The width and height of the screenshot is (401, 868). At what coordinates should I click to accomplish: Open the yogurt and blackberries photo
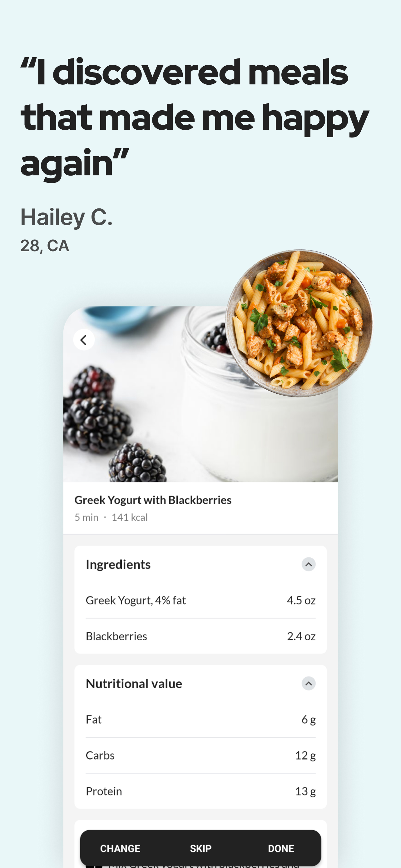(x=201, y=394)
